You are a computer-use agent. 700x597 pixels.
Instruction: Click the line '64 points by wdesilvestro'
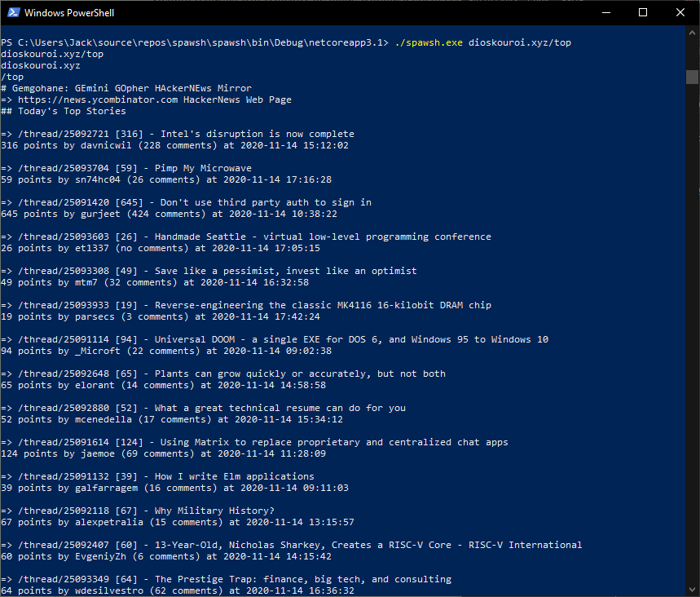[x=178, y=590]
